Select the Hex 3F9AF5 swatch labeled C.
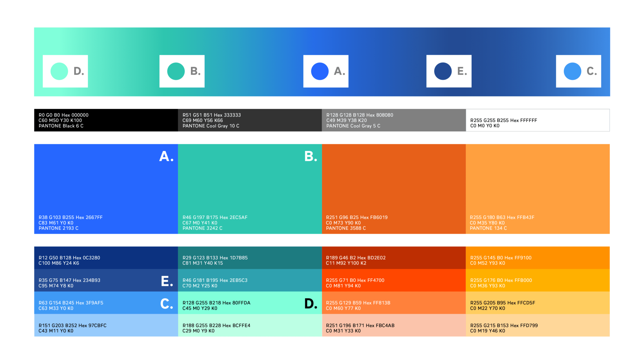This screenshot has width=644, height=362. 106,303
